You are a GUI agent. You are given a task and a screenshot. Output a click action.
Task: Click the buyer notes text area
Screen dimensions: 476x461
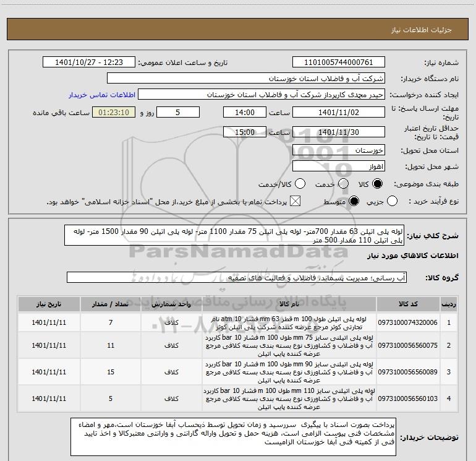tap(233, 437)
